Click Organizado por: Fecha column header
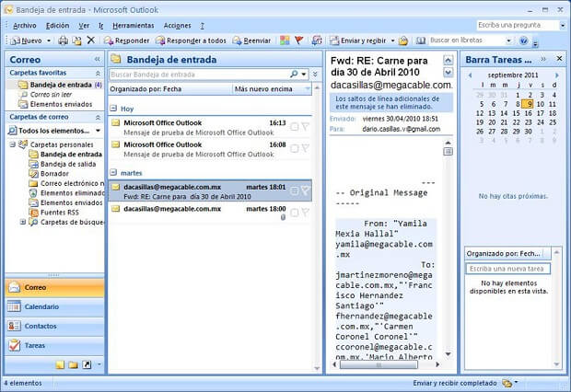This screenshot has height=392, width=571. [170, 89]
